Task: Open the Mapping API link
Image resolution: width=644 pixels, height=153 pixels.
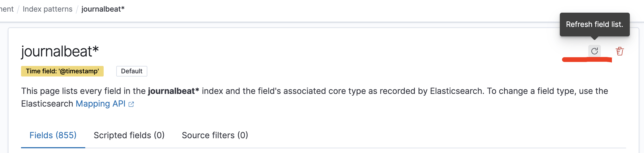Action: pyautogui.click(x=100, y=104)
